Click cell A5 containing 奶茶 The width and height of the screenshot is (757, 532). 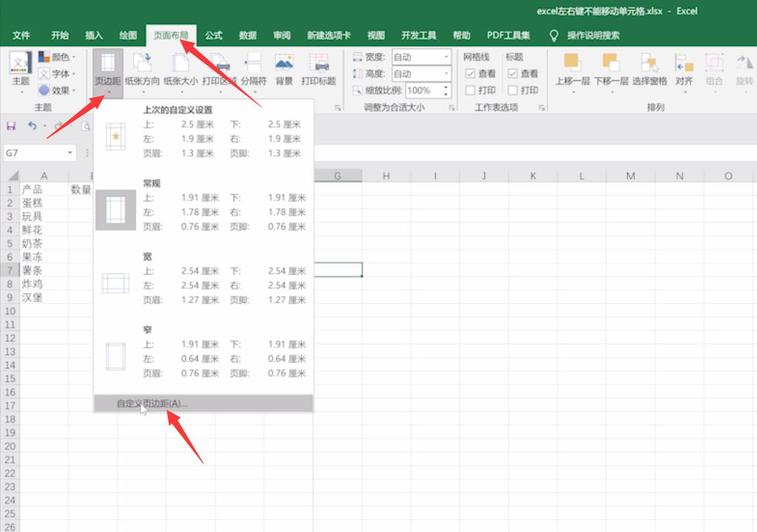coord(44,243)
